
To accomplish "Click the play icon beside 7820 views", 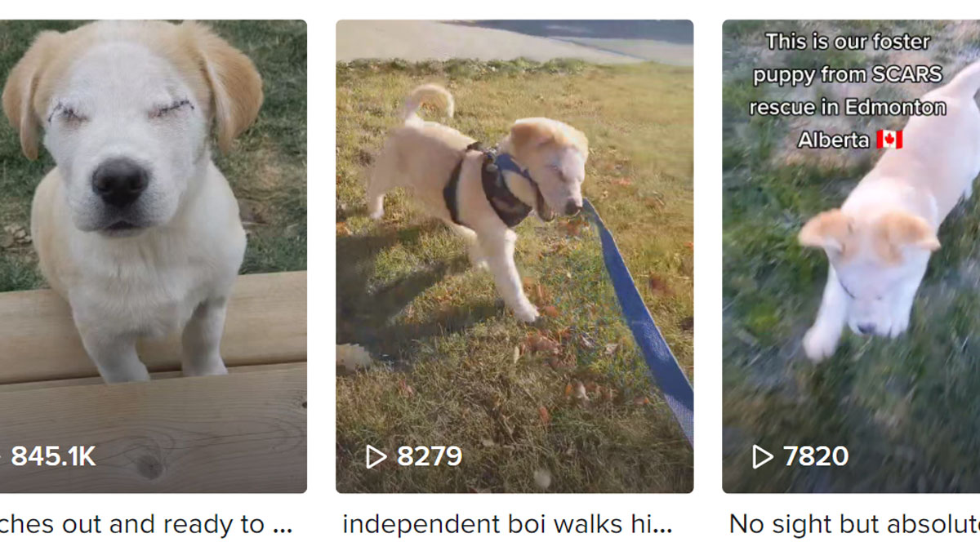I will (x=762, y=456).
